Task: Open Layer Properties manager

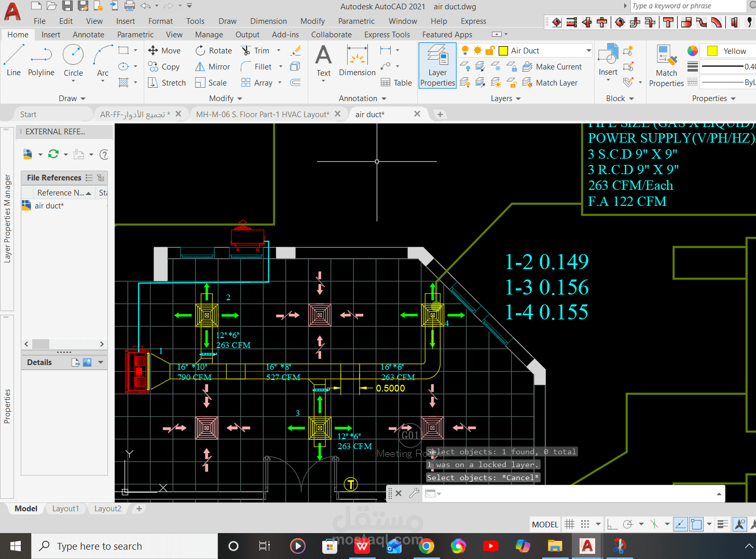Action: tap(437, 66)
